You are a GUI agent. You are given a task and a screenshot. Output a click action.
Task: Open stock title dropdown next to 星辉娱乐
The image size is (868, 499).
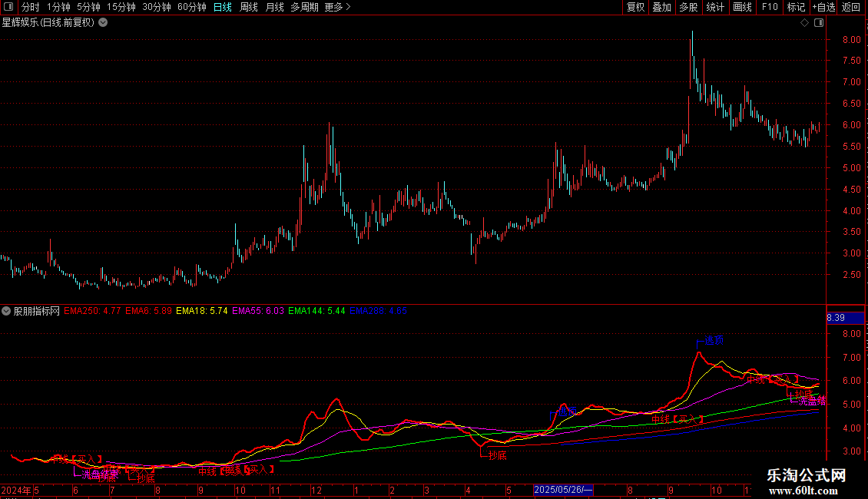103,23
